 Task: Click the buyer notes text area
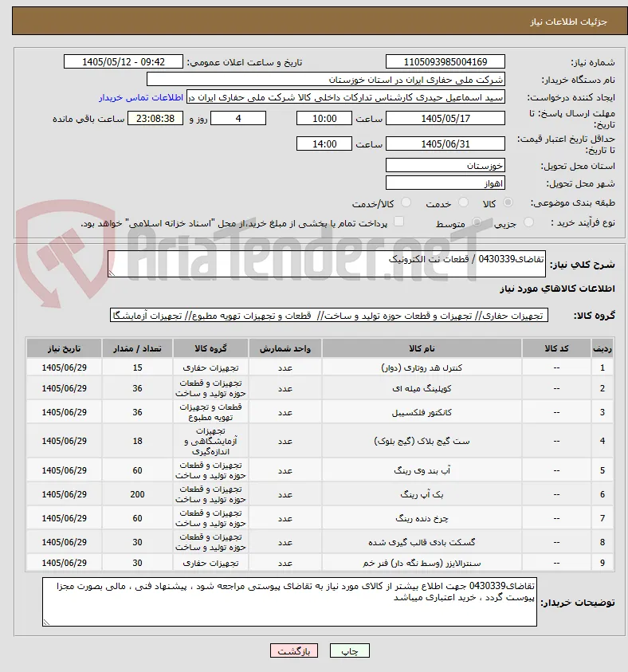[x=289, y=602]
